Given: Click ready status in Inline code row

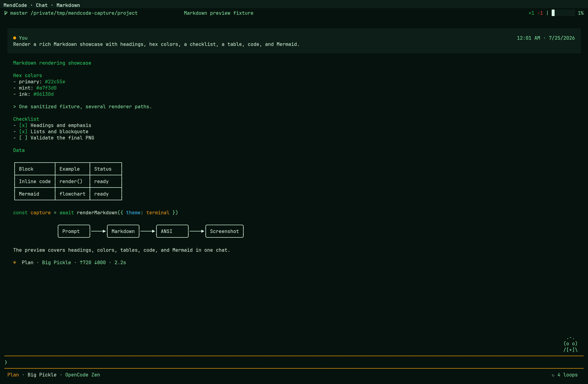Looking at the screenshot, I should pyautogui.click(x=106, y=181).
